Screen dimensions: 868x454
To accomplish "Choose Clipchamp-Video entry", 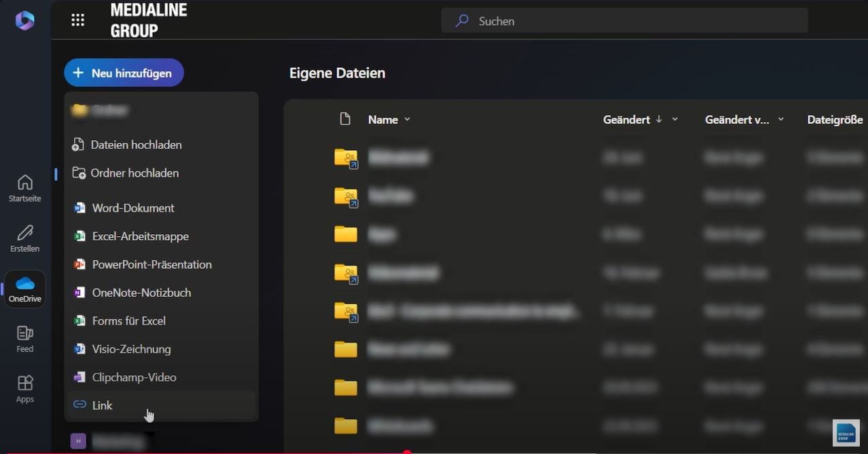I will click(x=161, y=377).
